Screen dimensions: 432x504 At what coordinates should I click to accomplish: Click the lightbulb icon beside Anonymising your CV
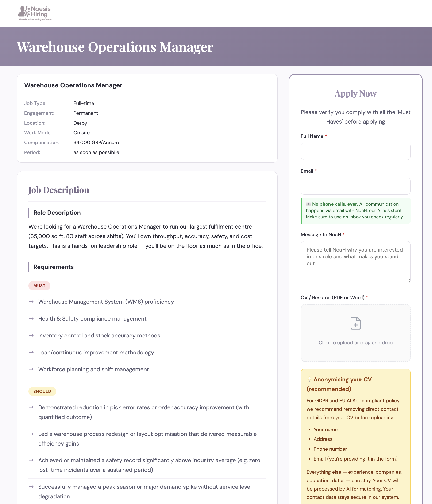(309, 380)
